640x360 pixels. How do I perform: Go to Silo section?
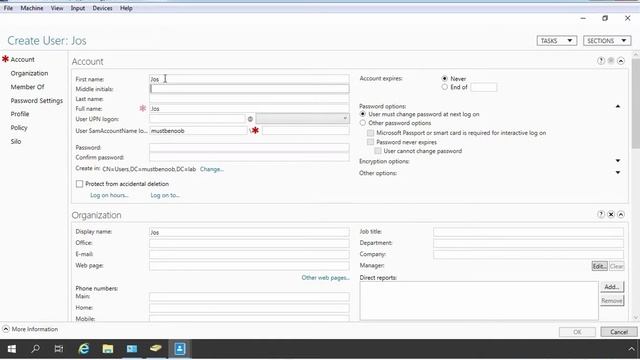click(x=16, y=142)
